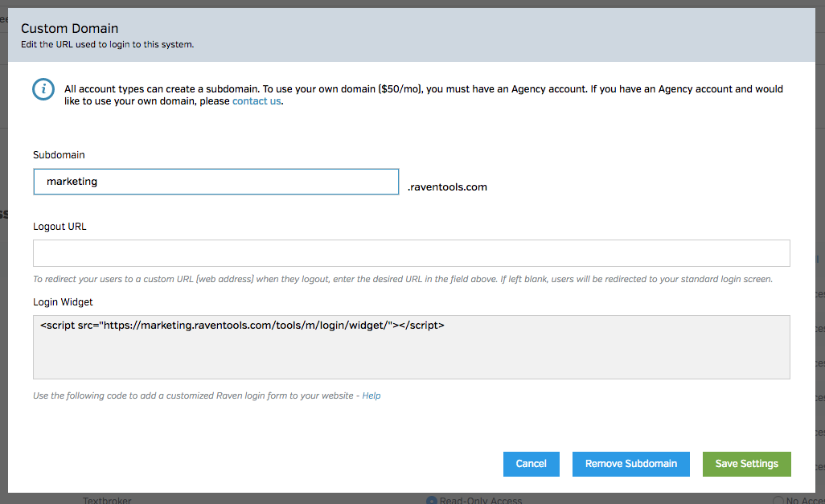Open the Help link below Login Widget

[x=371, y=395]
